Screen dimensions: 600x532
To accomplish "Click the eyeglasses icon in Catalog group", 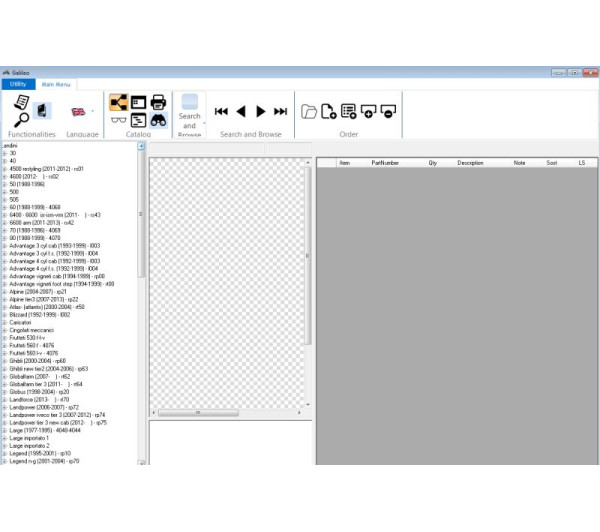I will coord(118,120).
